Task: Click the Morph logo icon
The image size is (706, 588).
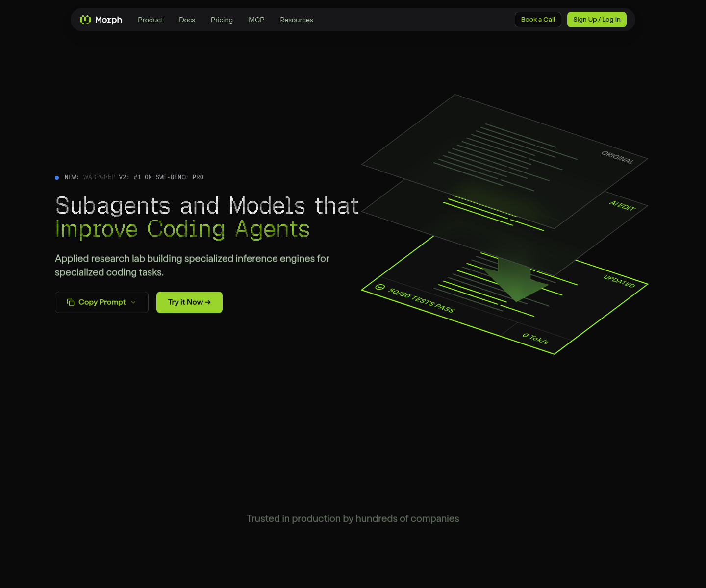Action: pos(85,20)
